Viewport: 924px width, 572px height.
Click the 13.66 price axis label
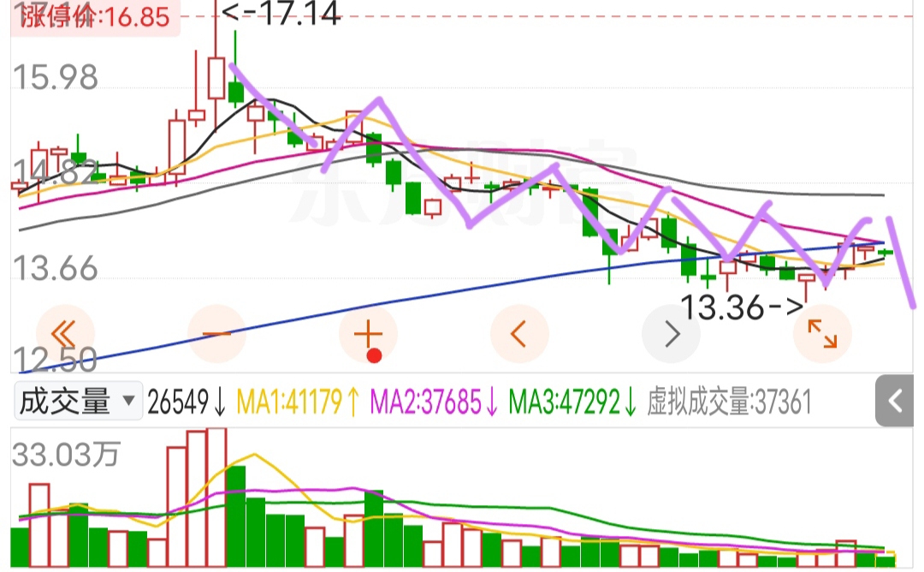point(56,269)
